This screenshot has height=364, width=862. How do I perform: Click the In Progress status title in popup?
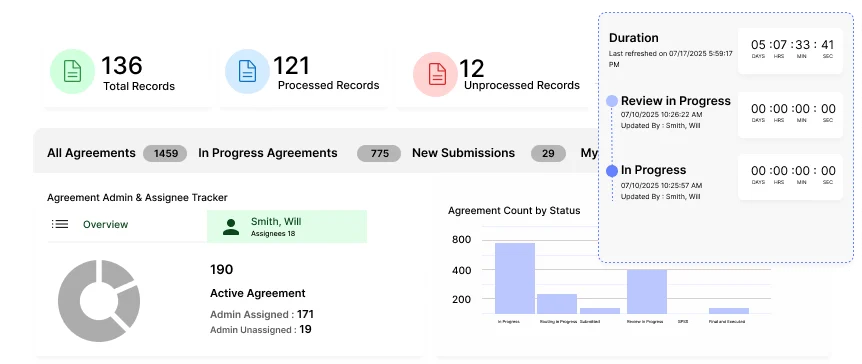click(x=654, y=170)
